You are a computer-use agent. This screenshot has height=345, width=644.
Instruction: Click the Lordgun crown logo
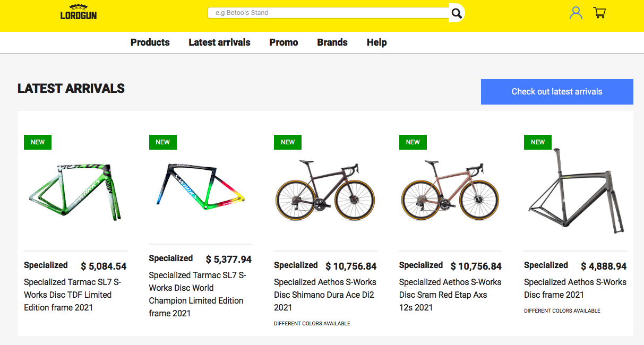click(79, 12)
